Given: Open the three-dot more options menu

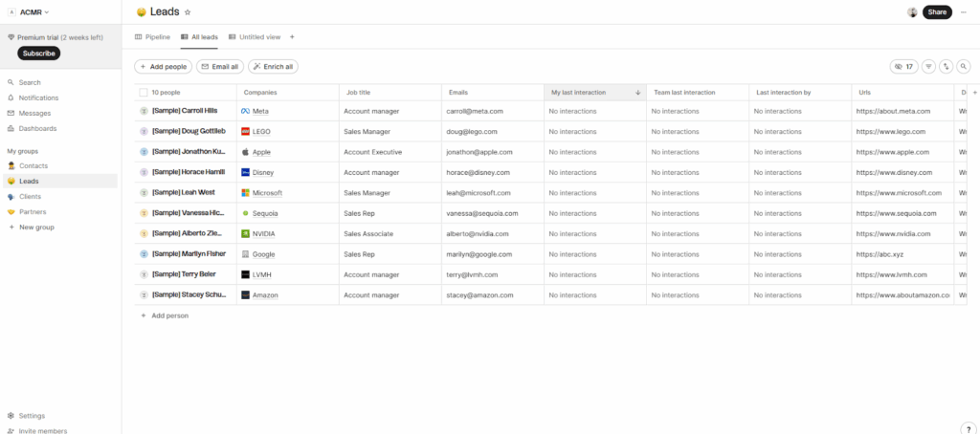Looking at the screenshot, I should (x=964, y=12).
